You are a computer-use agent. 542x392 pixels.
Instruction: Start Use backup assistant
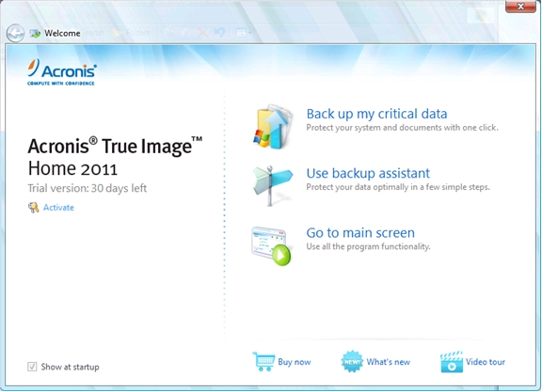point(368,173)
